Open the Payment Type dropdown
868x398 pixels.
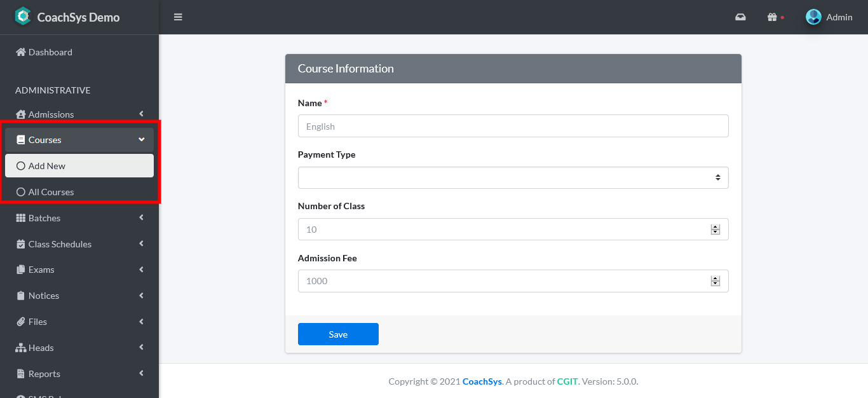tap(513, 177)
